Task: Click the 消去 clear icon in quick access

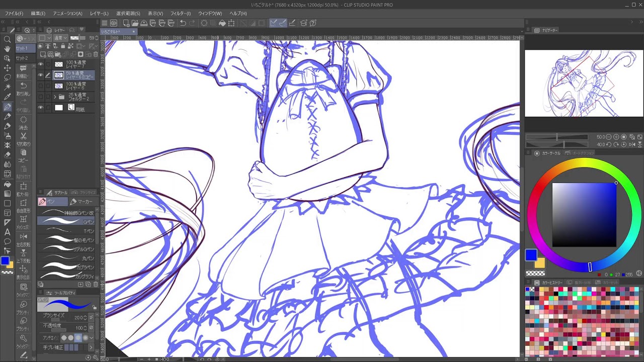Action: tap(23, 120)
